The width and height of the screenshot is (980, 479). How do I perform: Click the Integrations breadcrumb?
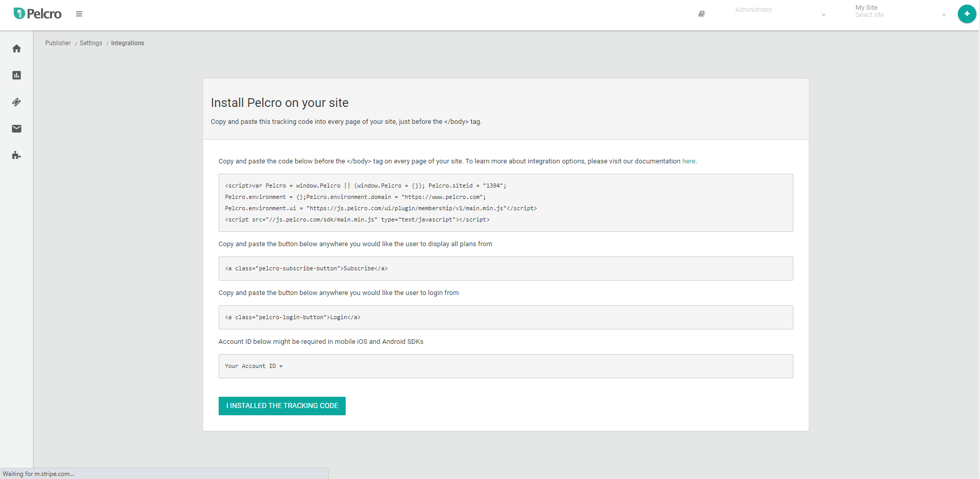point(128,43)
